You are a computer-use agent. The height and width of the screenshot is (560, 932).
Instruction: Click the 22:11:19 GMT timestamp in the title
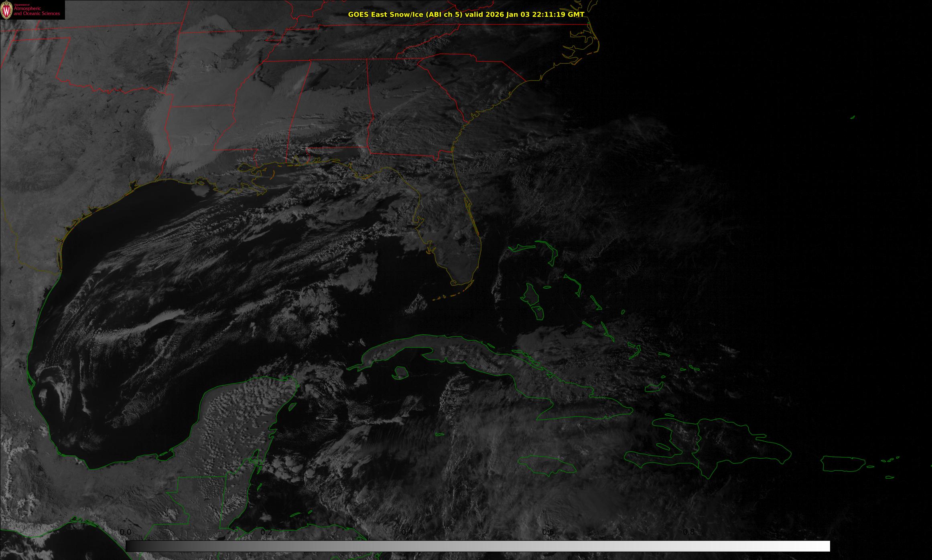coord(558,14)
